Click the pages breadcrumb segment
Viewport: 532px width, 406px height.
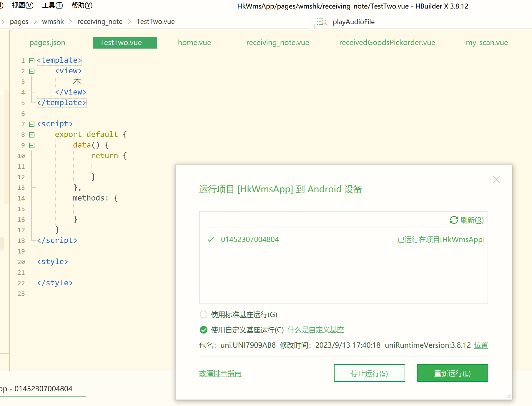(x=19, y=22)
